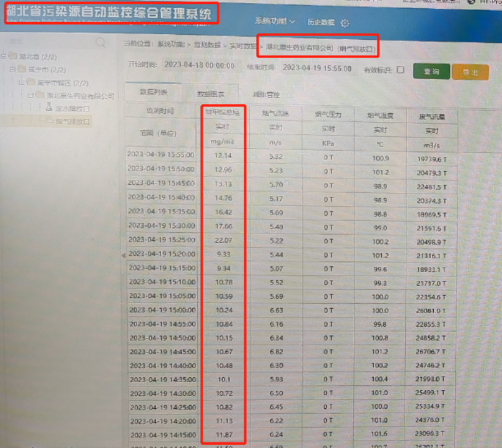Viewport: 502px width, 448px height.
Task: Click the 咸宁市 folder icon
Action: [21, 69]
